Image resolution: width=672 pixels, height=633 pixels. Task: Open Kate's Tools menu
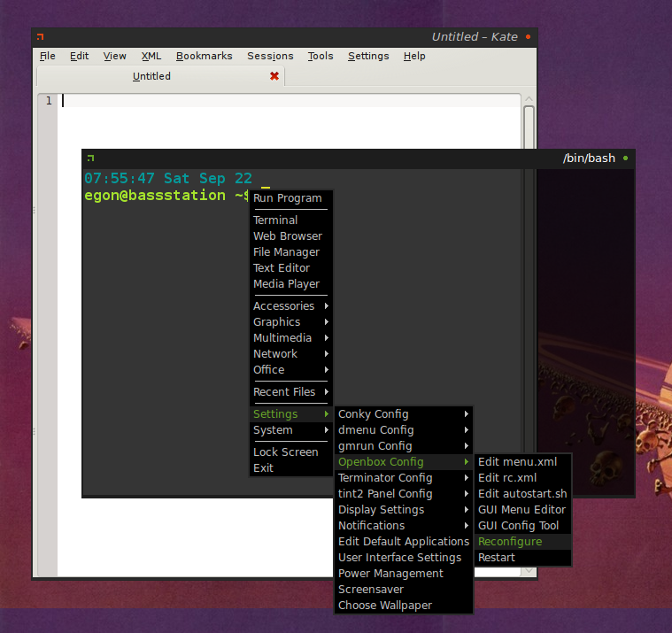321,56
